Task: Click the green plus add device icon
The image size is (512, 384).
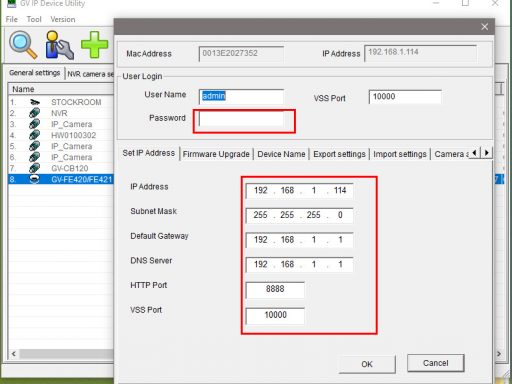Action: pos(95,45)
